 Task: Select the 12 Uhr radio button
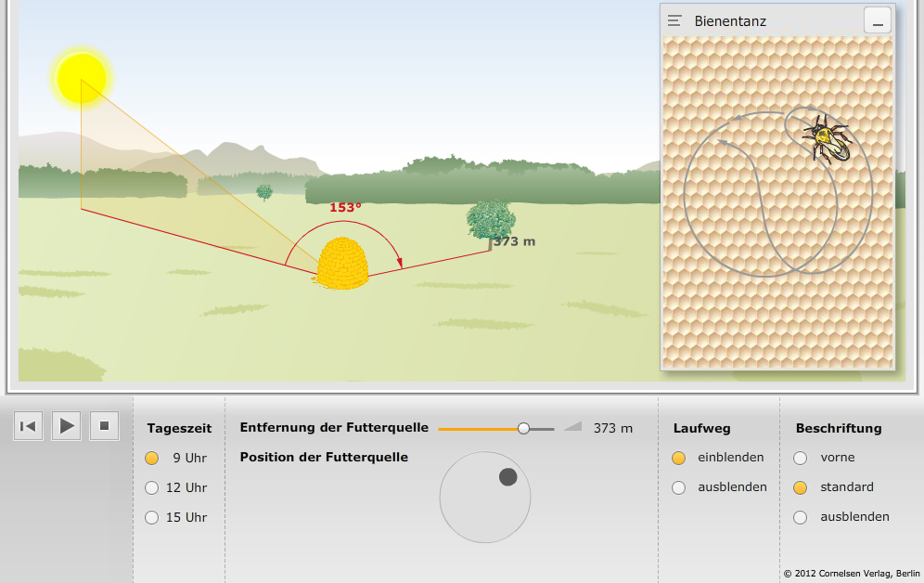pyautogui.click(x=152, y=487)
